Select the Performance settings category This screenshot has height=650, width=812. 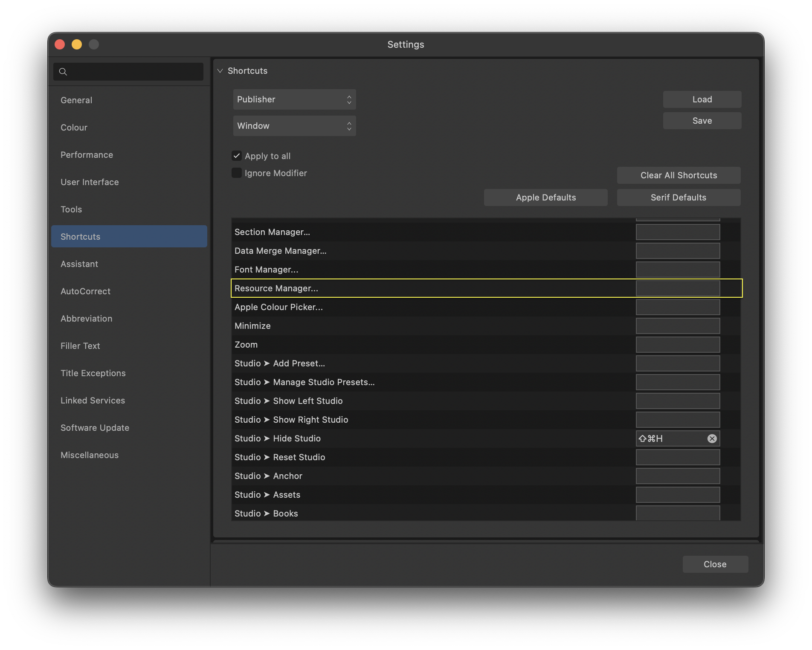[87, 154]
